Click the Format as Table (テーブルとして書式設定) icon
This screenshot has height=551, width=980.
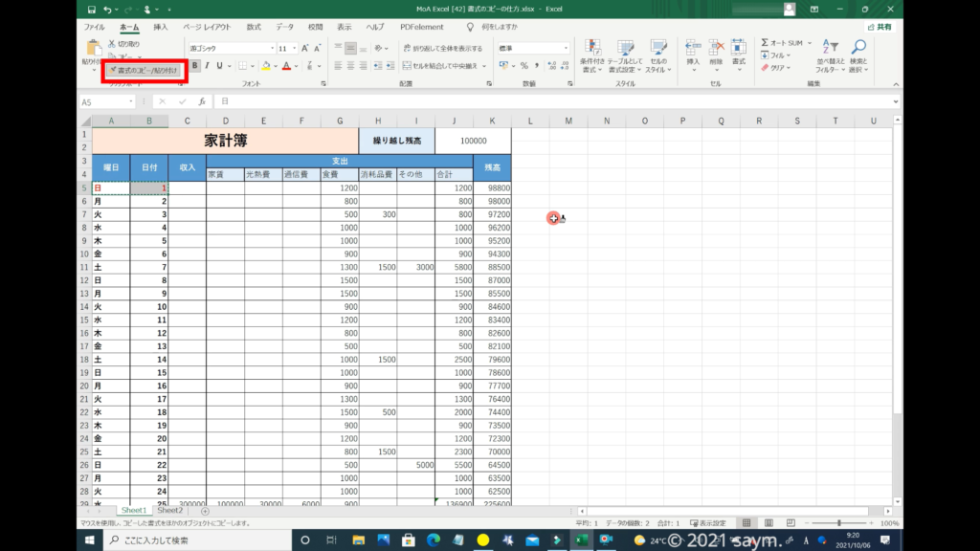click(625, 50)
